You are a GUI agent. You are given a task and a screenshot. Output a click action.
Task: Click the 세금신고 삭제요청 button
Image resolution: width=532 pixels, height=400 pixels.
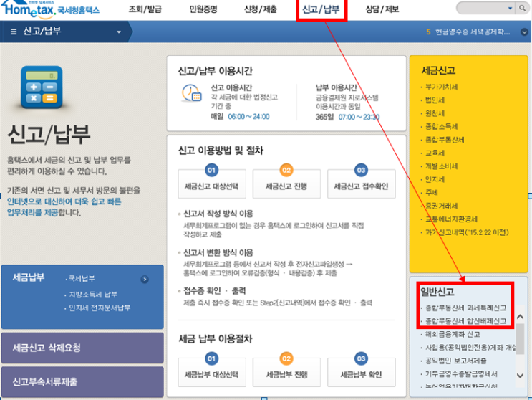pyautogui.click(x=82, y=348)
